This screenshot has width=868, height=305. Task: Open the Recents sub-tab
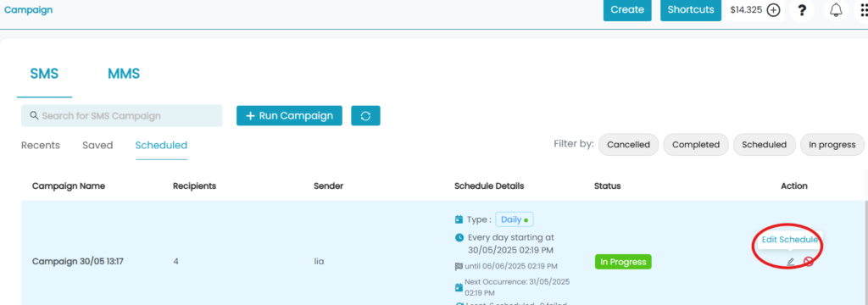click(41, 145)
